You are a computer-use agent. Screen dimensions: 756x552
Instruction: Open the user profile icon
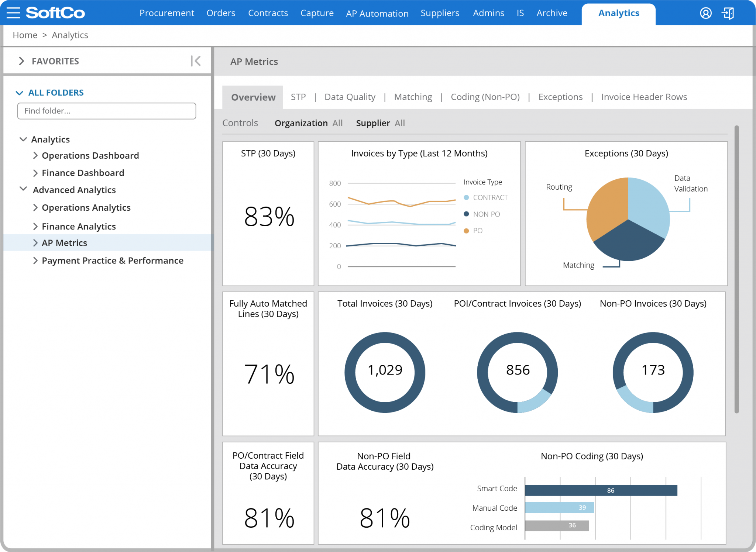pos(705,13)
